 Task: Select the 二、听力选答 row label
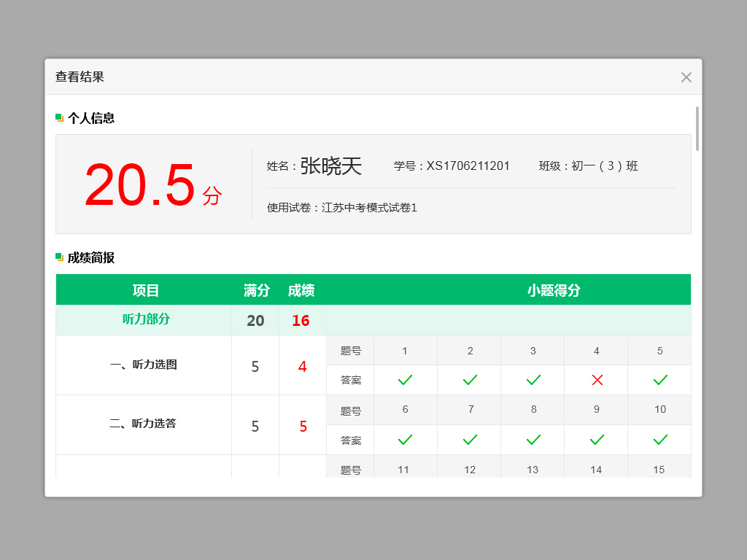(144, 424)
